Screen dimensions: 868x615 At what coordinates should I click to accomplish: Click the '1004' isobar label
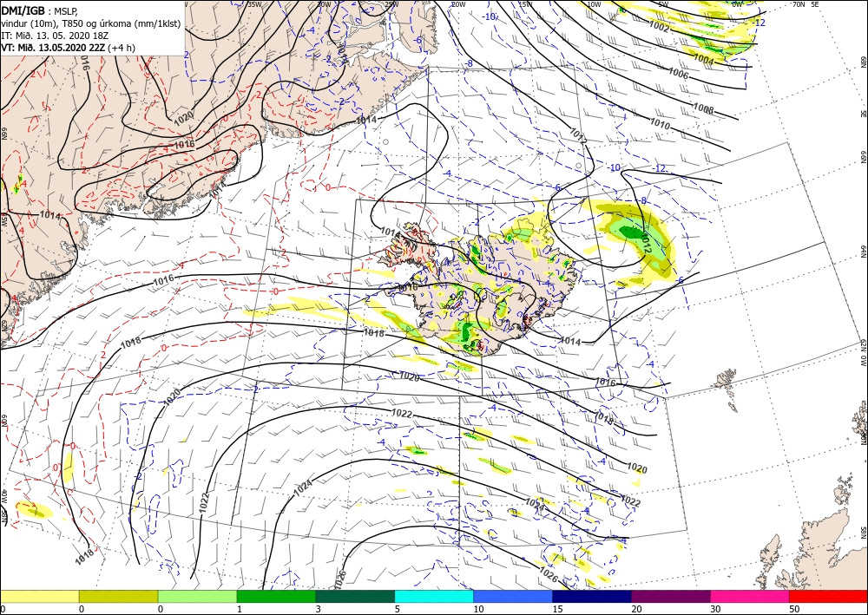[702, 59]
